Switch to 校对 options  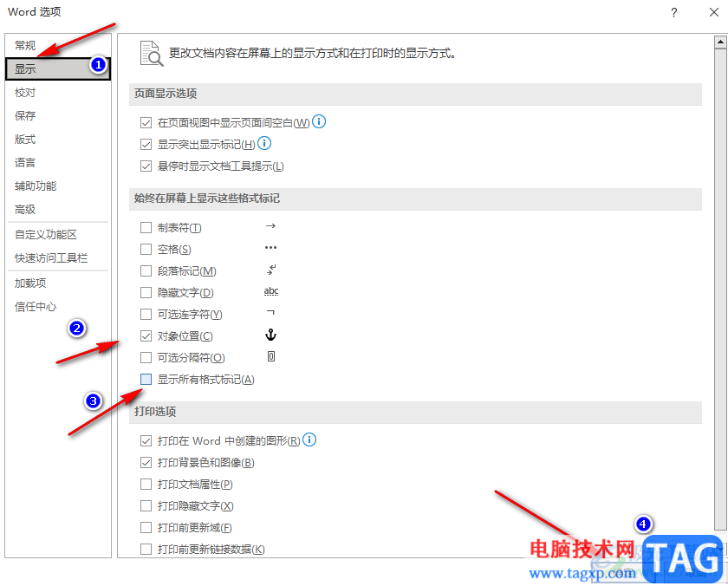tap(58, 93)
